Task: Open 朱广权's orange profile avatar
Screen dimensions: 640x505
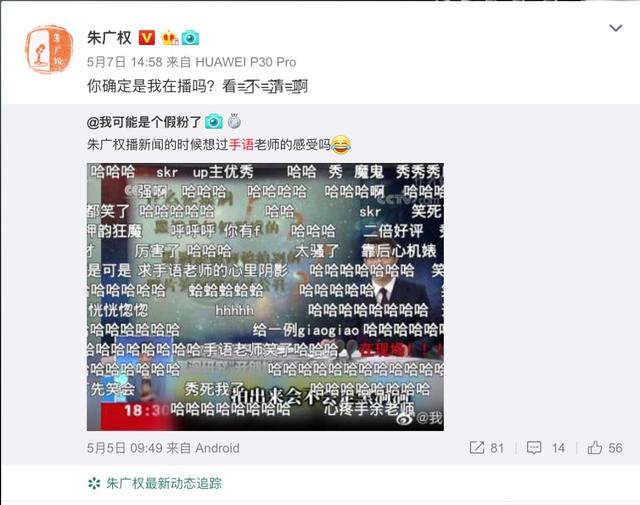Action: coord(49,49)
